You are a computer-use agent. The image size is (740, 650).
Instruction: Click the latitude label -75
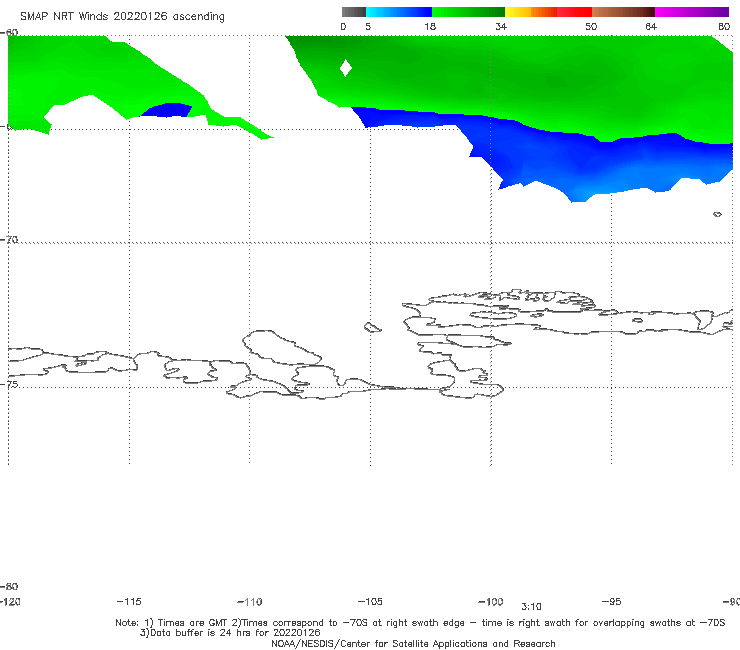tap(9, 384)
